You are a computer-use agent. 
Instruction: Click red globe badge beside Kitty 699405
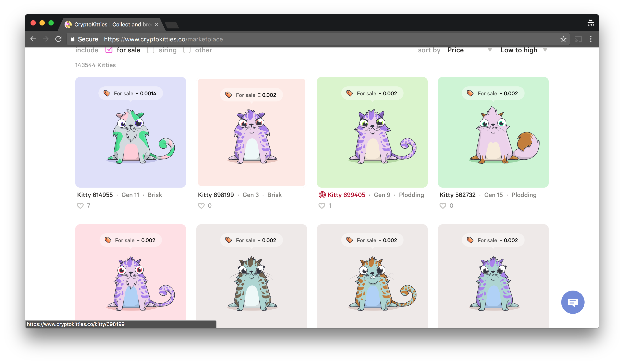[x=322, y=195]
